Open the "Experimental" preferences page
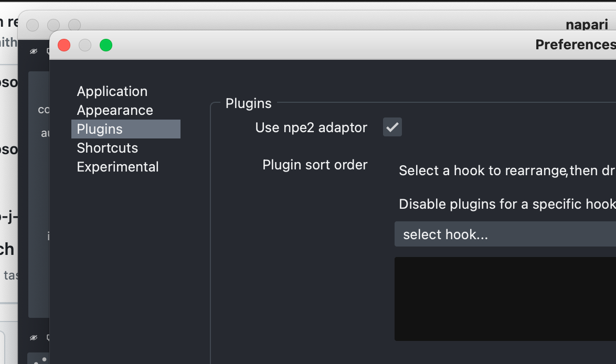This screenshot has width=616, height=364. point(118,167)
